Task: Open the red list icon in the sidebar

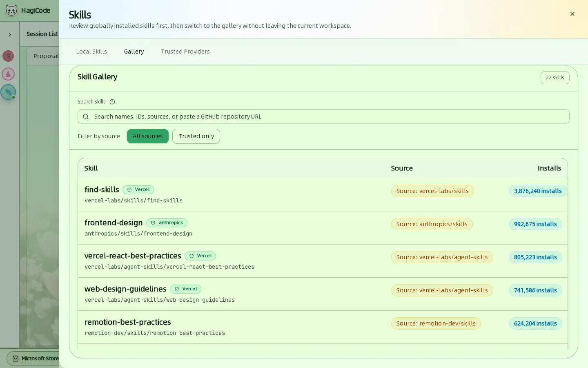Action: [x=8, y=56]
